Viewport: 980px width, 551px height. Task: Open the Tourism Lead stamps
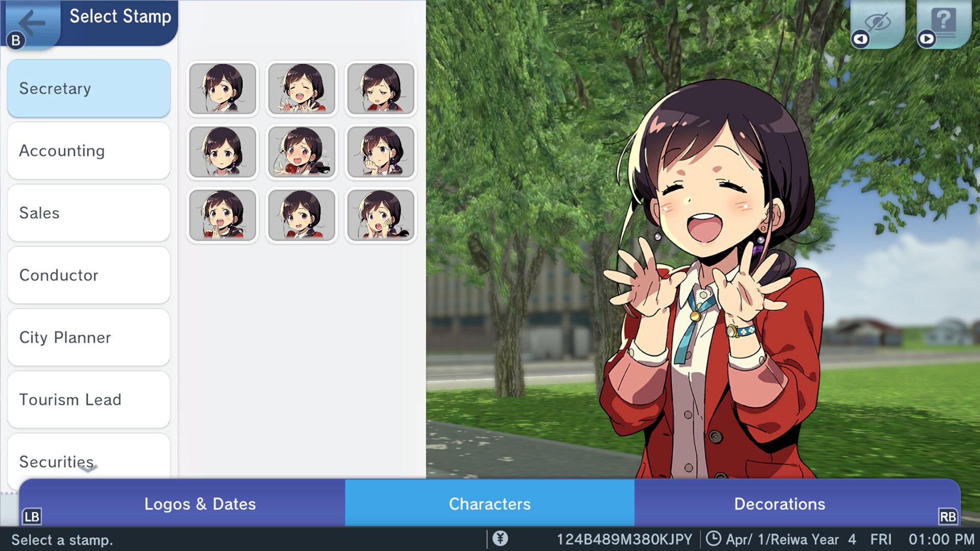tap(88, 399)
